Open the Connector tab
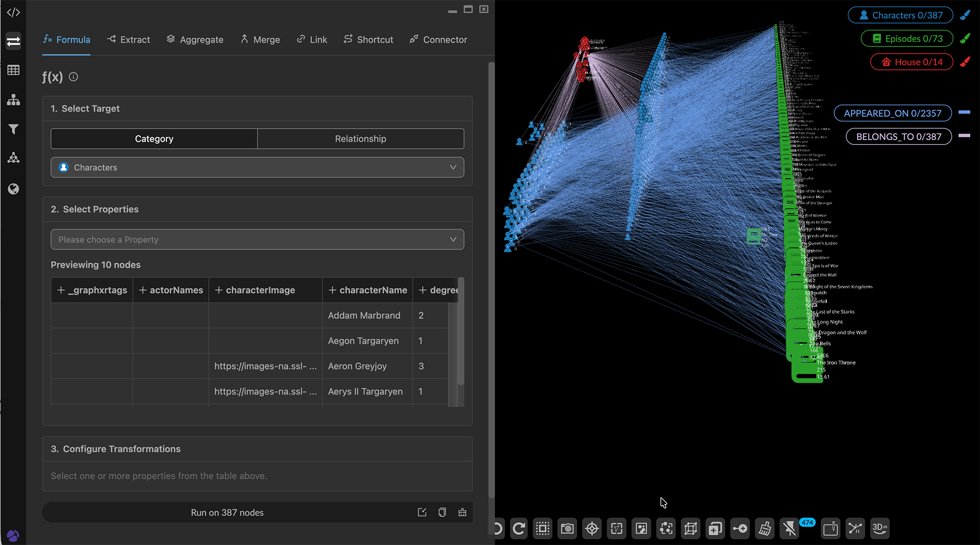 pyautogui.click(x=438, y=40)
